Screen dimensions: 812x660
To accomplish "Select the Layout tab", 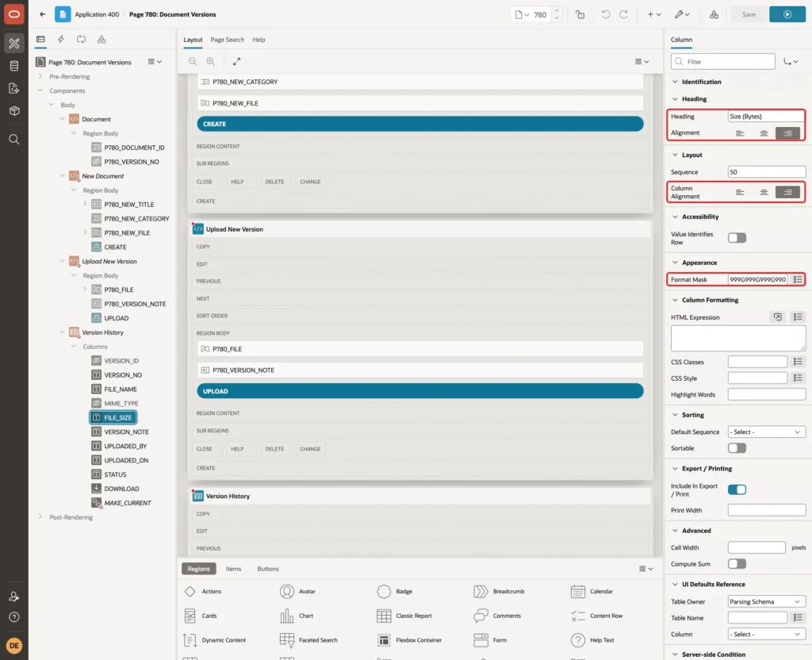I will pos(193,40).
